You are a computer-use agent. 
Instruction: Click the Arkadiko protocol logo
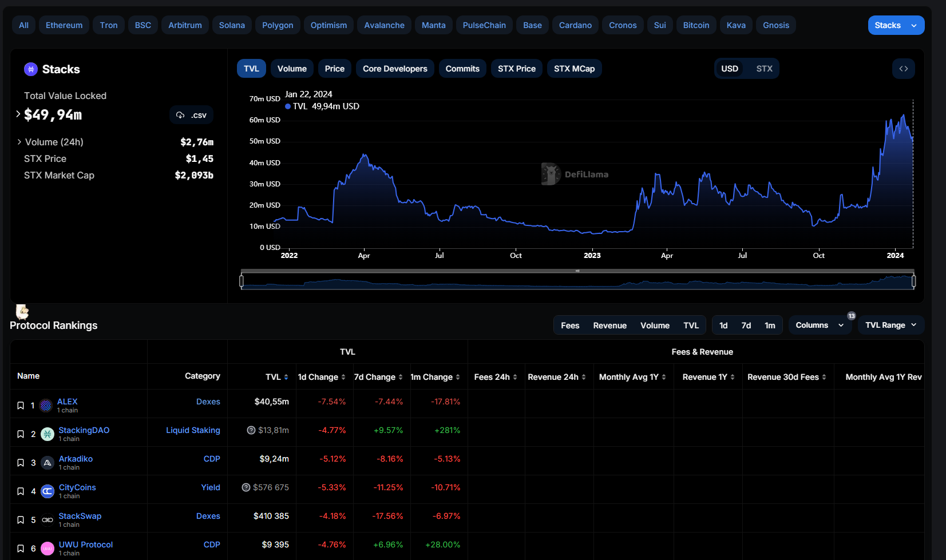point(48,463)
